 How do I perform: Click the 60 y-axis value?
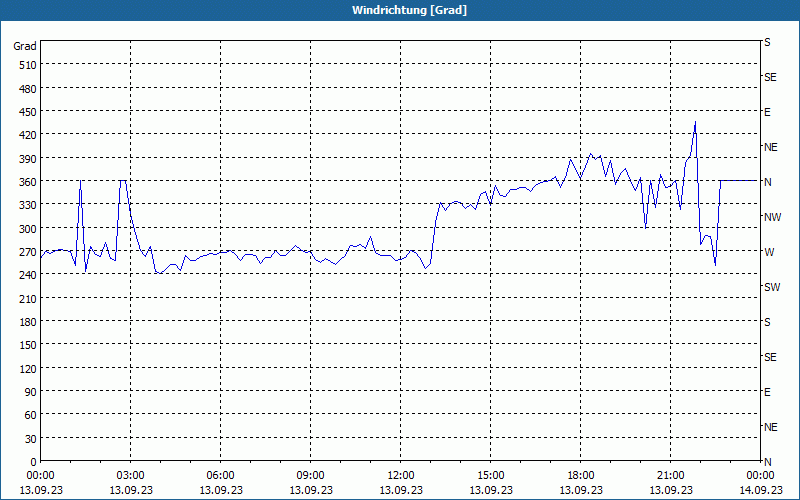click(x=31, y=415)
